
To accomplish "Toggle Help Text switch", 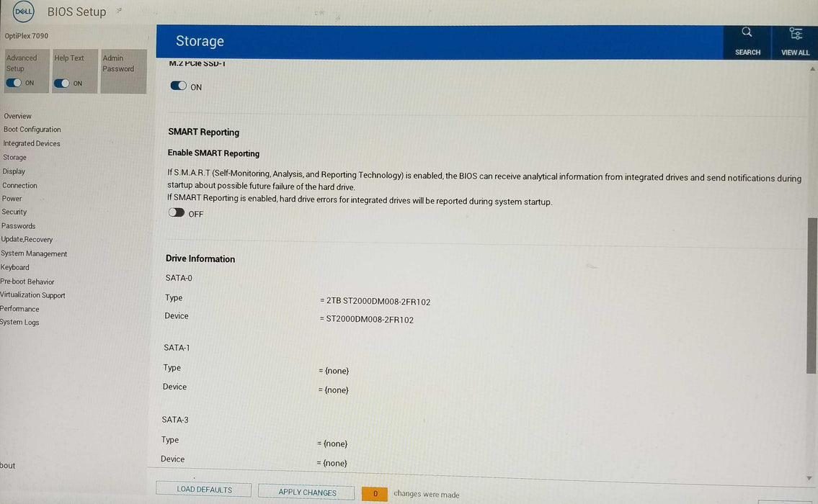I will pos(61,84).
